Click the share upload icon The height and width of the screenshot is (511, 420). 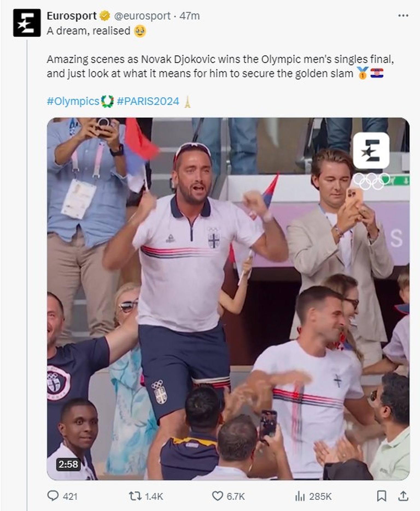(404, 496)
